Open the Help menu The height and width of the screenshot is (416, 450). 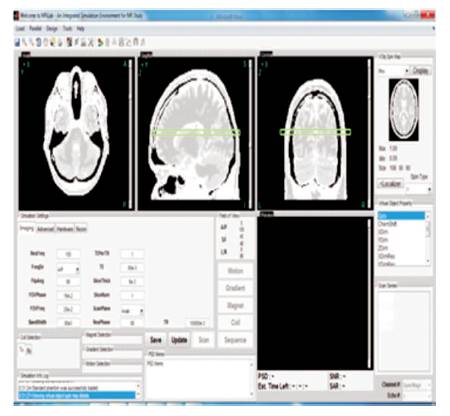pyautogui.click(x=81, y=29)
